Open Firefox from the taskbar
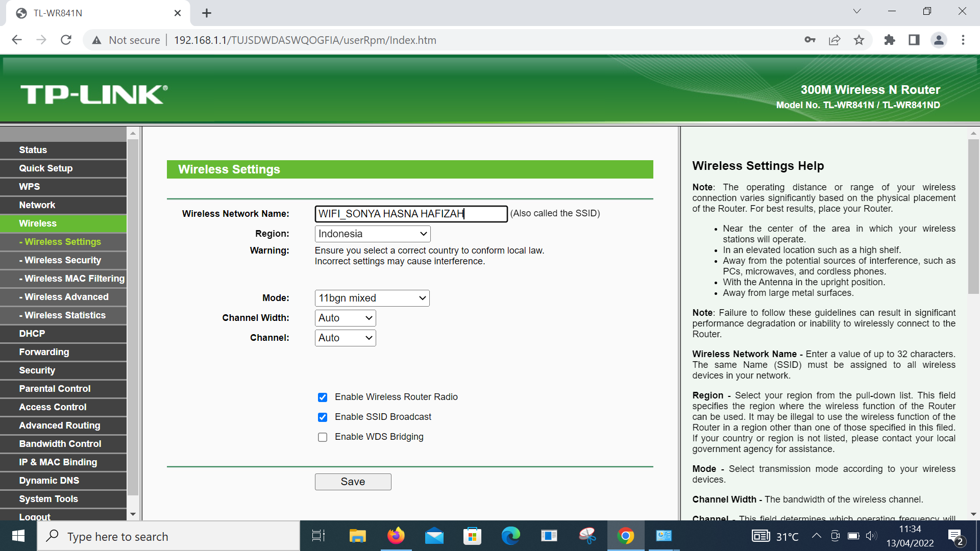The width and height of the screenshot is (980, 551). (x=396, y=536)
